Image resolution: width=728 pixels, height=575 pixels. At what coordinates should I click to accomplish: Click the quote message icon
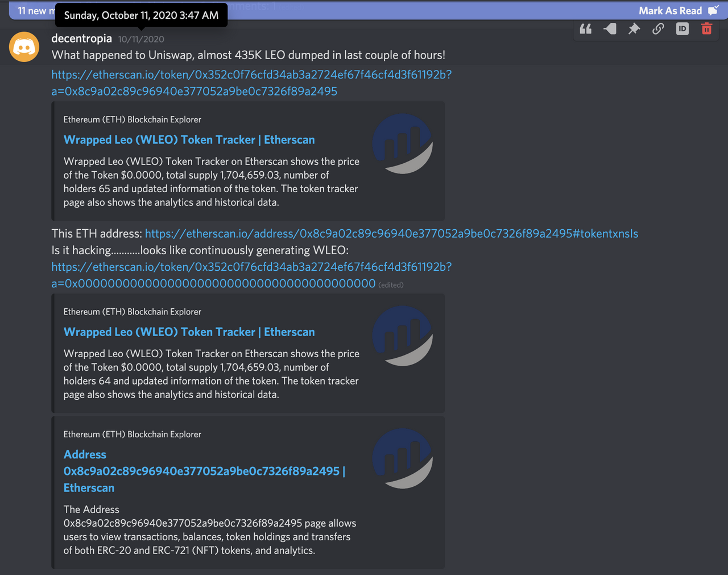coord(585,29)
